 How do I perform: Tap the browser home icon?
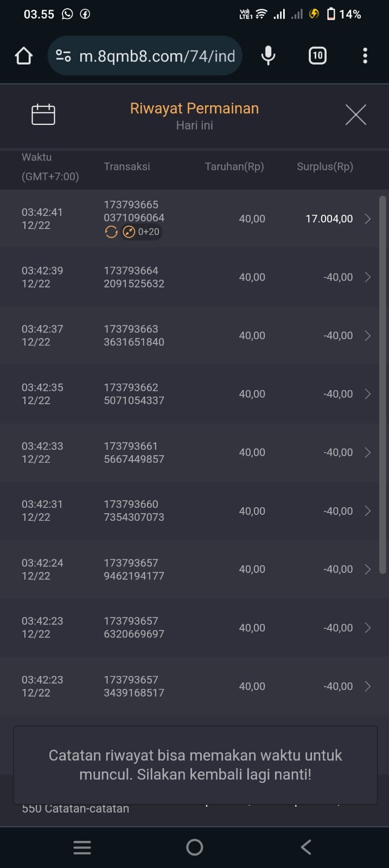click(x=24, y=55)
